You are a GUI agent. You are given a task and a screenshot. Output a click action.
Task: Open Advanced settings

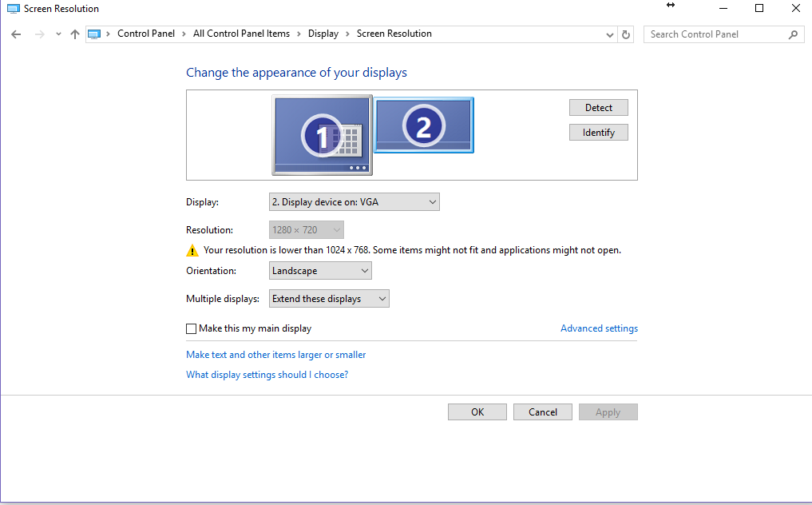click(x=599, y=328)
